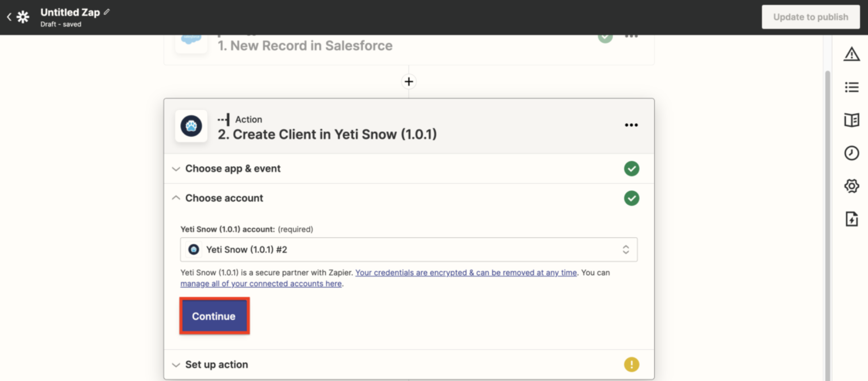The image size is (868, 381).
Task: Click the Untitled Zap title
Action: pos(70,12)
